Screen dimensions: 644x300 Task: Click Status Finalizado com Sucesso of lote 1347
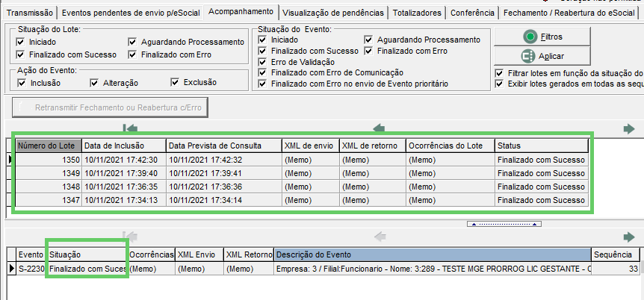(542, 200)
